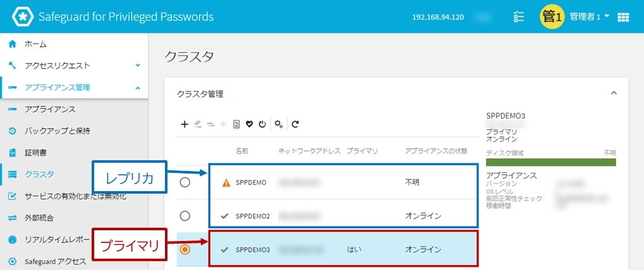The image size is (644, 270).
Task: Click the pie chart icon beside リアルタイムレポート
Action: [x=12, y=240]
